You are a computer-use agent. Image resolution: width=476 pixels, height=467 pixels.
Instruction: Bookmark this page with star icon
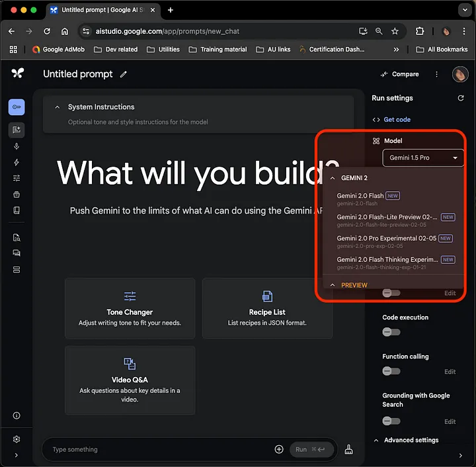(x=395, y=31)
